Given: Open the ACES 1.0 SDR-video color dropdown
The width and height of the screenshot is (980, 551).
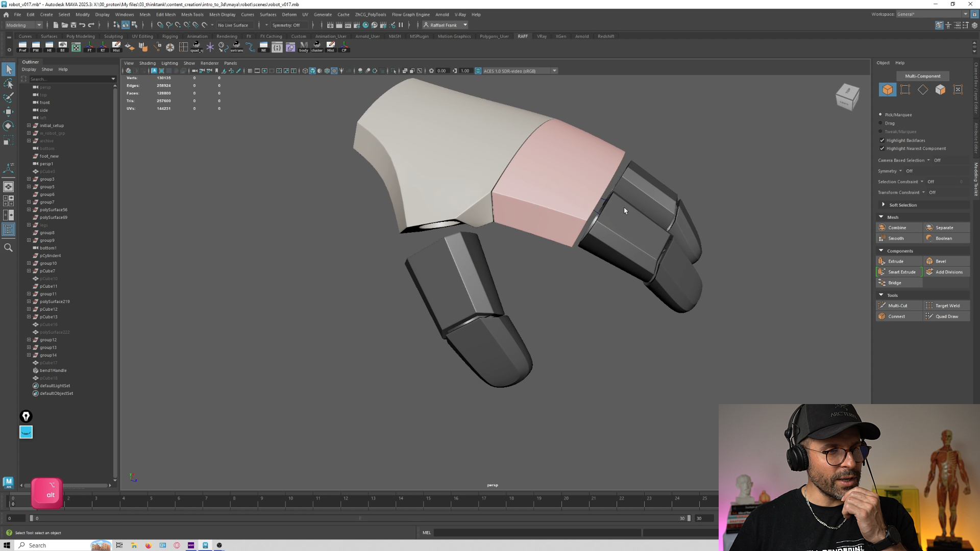Looking at the screenshot, I should tap(555, 71).
